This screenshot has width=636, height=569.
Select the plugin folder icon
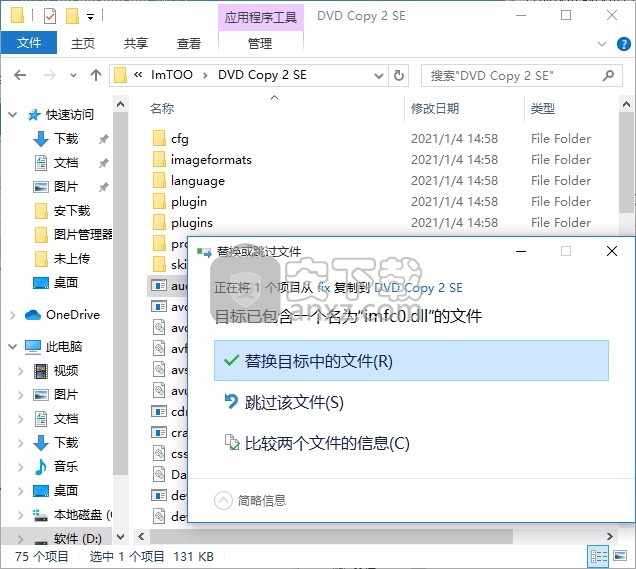pyautogui.click(x=159, y=202)
